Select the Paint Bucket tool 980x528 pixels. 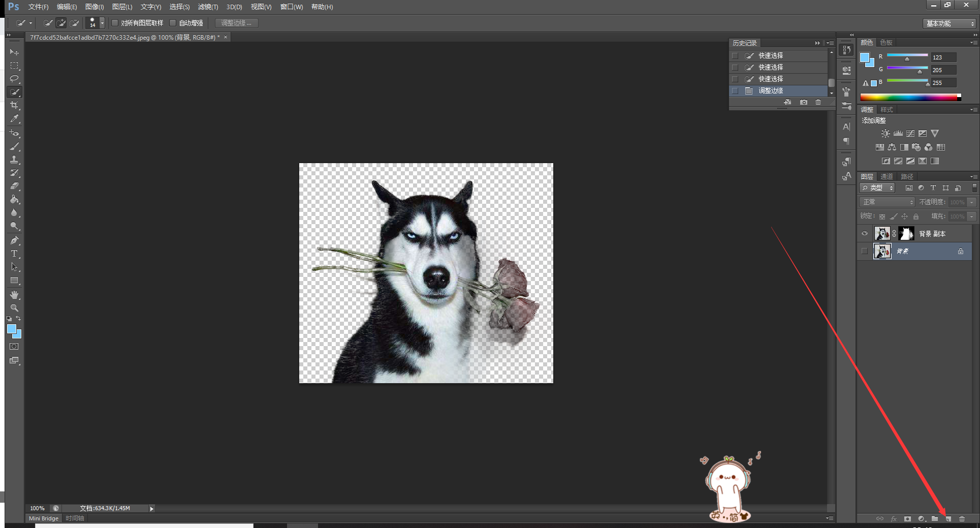point(14,199)
